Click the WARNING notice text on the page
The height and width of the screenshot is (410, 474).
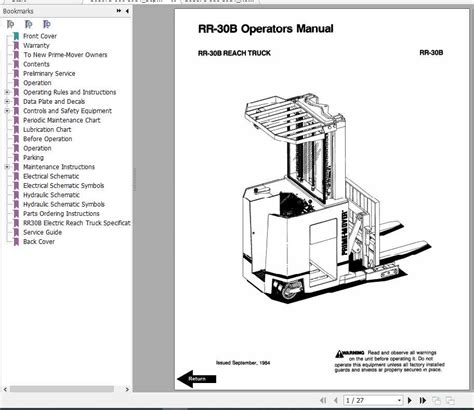(389, 361)
